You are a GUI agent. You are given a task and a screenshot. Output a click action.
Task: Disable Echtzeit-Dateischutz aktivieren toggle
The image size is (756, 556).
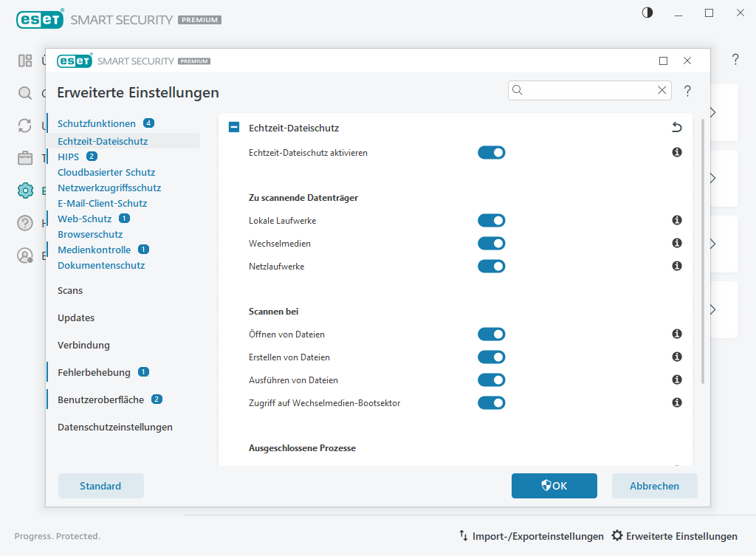[x=491, y=153]
